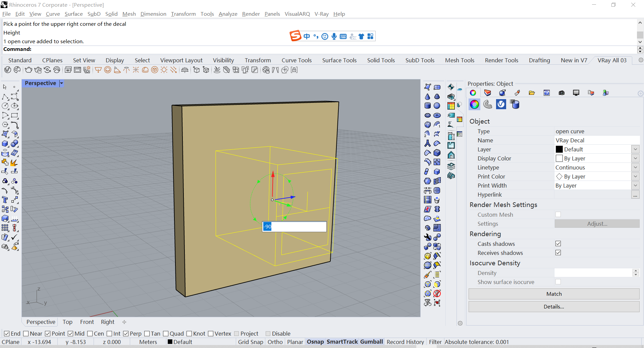The image size is (644, 348).
Task: Open the Layer dropdown arrow
Action: (x=635, y=149)
